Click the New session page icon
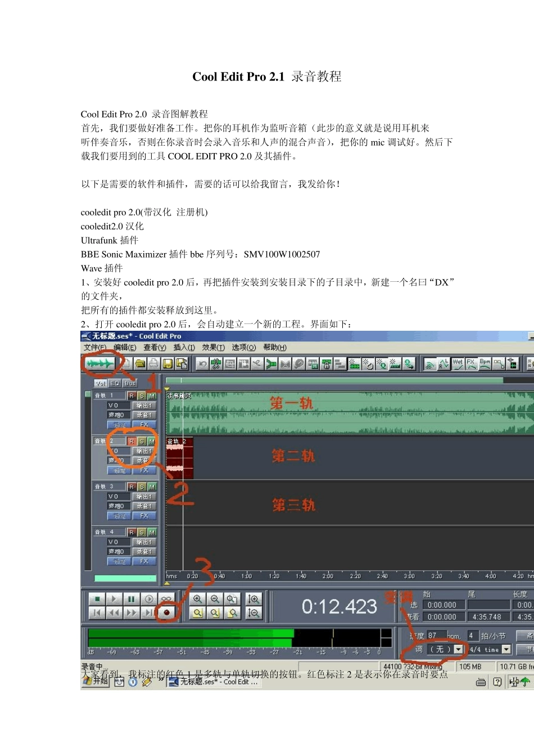 tap(127, 364)
